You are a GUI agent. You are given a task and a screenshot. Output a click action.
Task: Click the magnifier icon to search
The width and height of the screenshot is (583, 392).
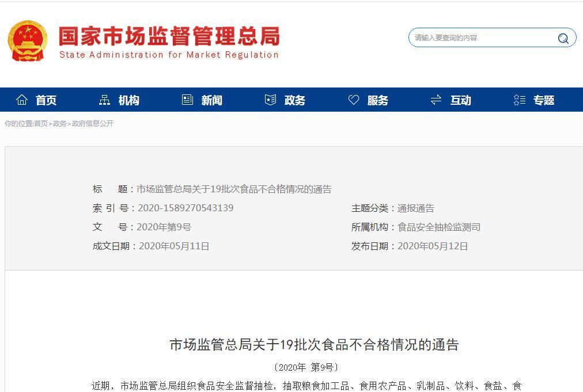pos(562,38)
